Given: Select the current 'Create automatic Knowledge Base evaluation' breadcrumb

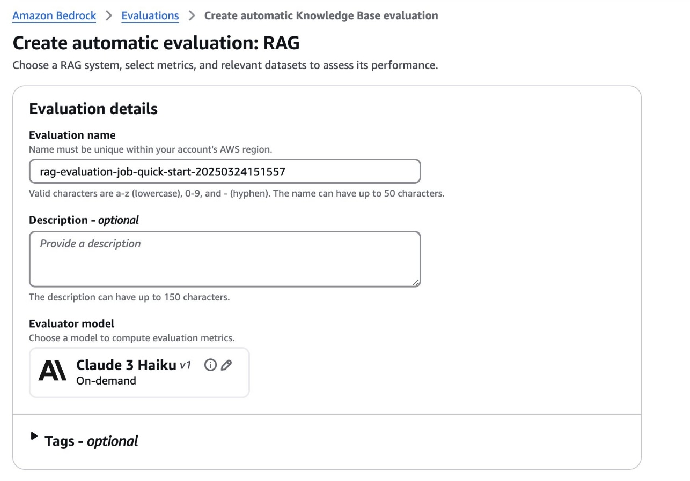Looking at the screenshot, I should pos(321,16).
